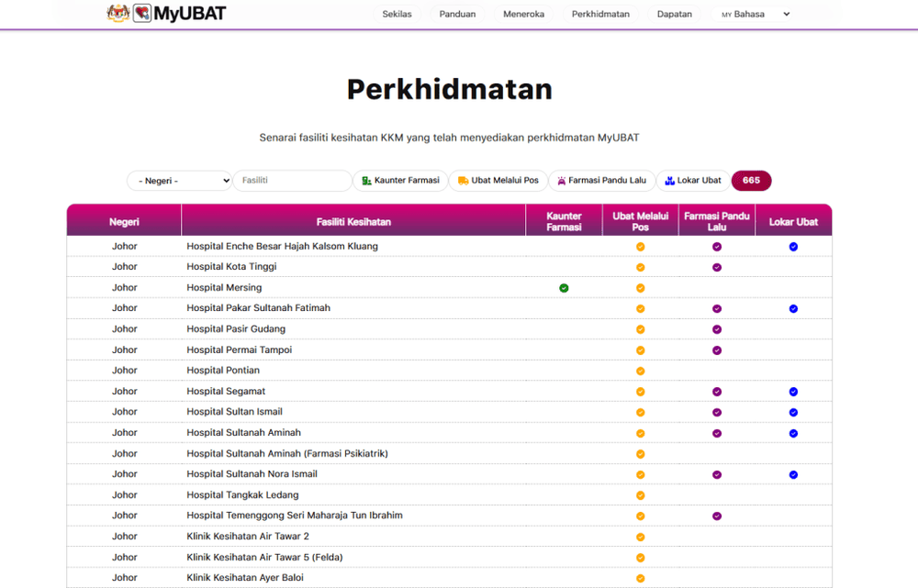Screen dimensions: 918x588
Task: Click purple drive-thru check for Hospital Pasir Gudang
Action: pos(717,329)
